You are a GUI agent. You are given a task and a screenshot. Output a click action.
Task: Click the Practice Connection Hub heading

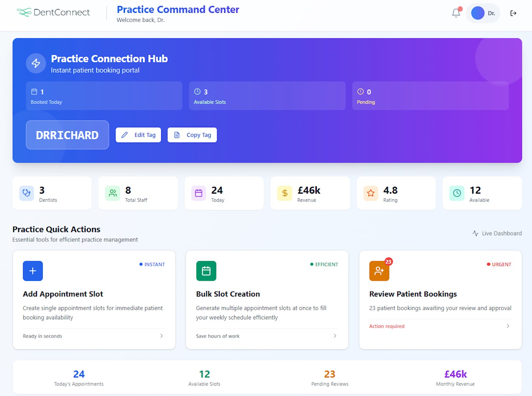pos(109,59)
